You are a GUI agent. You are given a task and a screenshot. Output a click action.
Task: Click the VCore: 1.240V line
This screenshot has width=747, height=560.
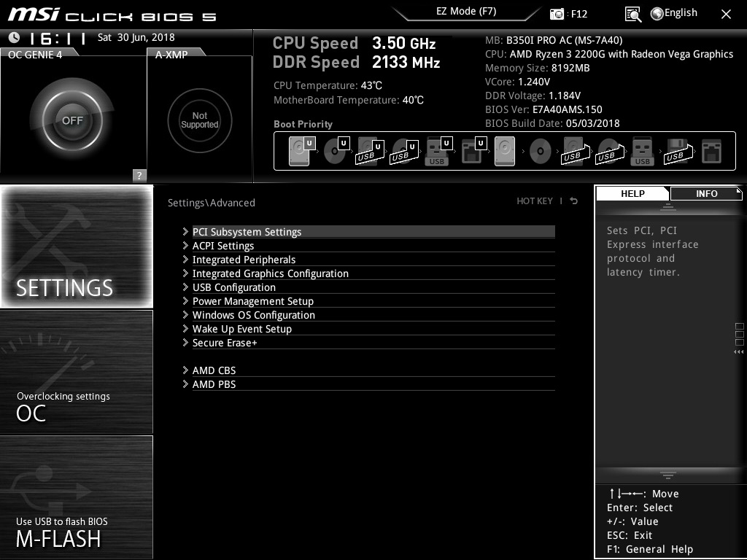point(517,82)
